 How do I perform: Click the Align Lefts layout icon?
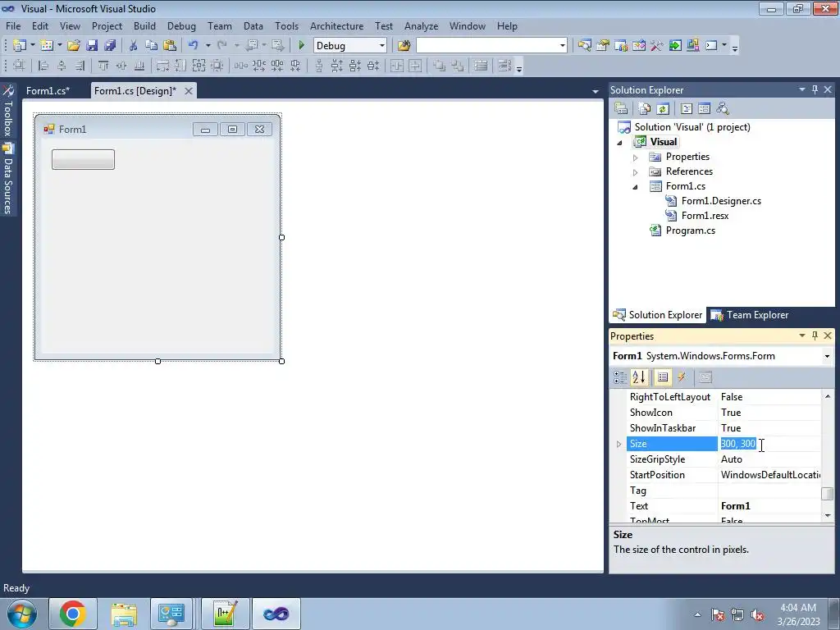pos(43,66)
